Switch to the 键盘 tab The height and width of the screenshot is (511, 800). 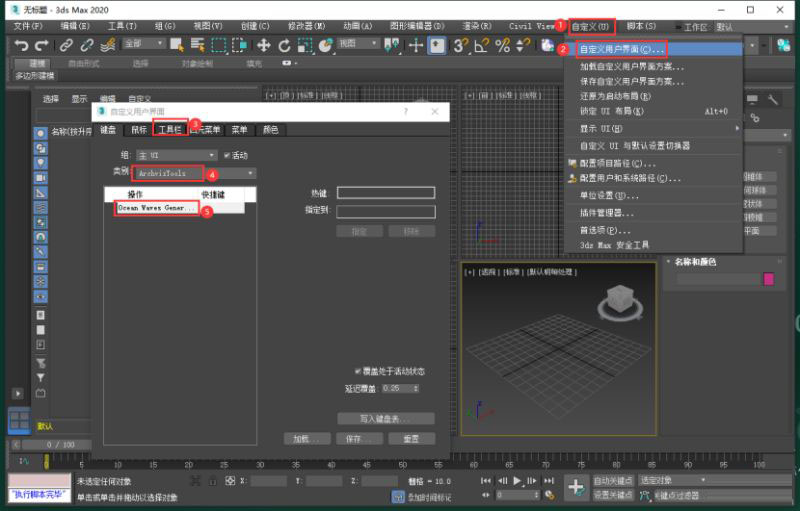pyautogui.click(x=108, y=130)
